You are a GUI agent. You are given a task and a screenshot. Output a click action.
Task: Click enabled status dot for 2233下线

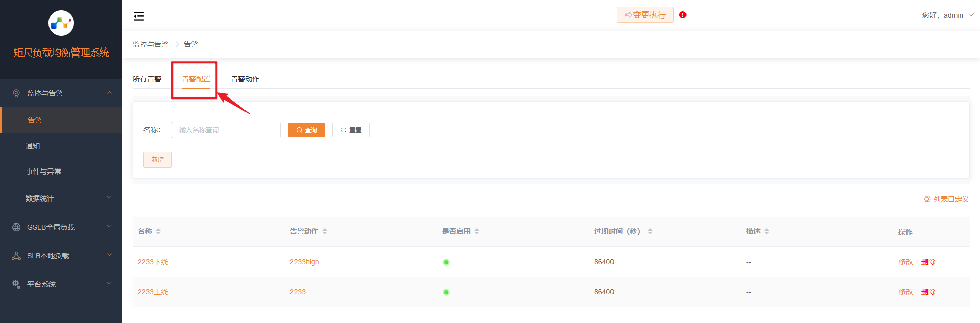point(446,262)
